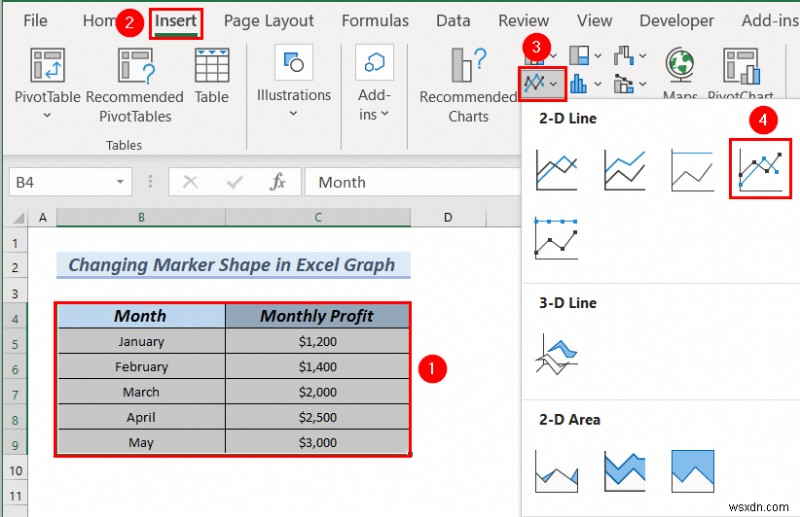This screenshot has height=517, width=800.
Task: Switch to the Formulas tab
Action: point(375,21)
